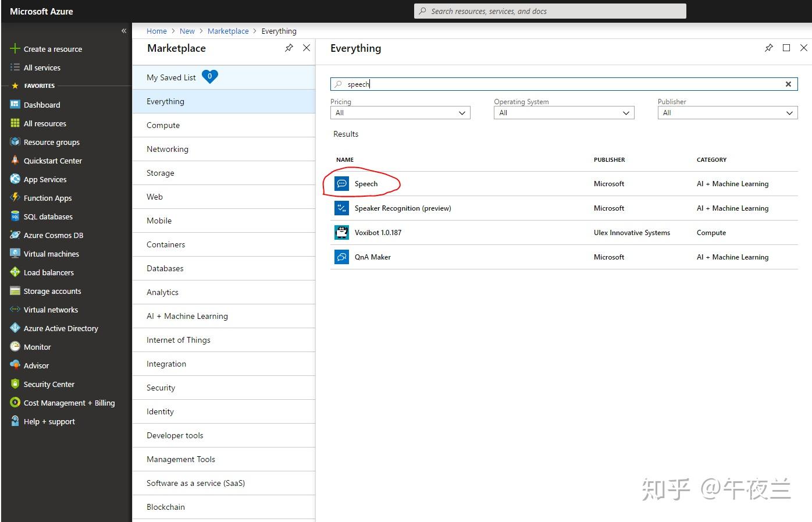Sort results by CATEGORY column header
The width and height of the screenshot is (812, 522).
click(x=712, y=159)
